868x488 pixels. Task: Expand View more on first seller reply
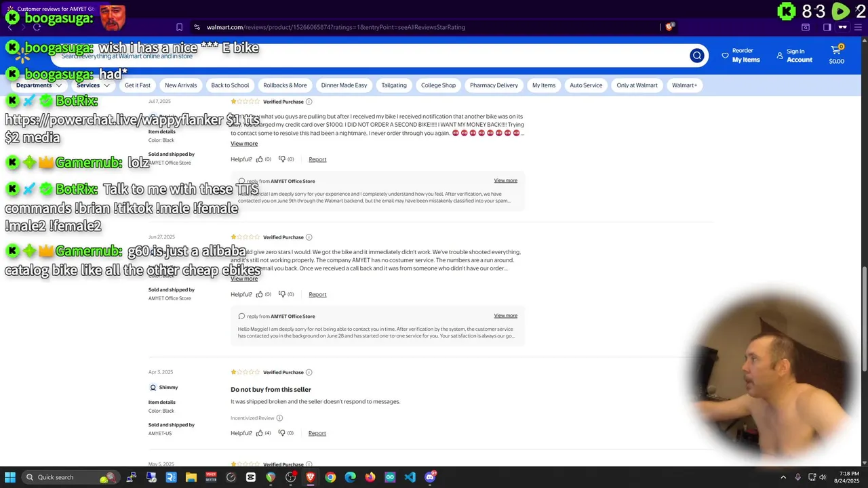click(506, 181)
